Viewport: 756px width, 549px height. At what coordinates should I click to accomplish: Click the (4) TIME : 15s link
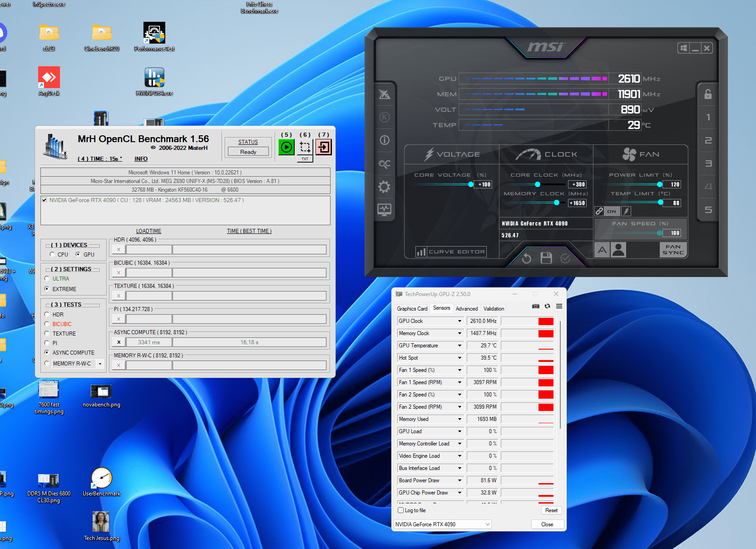[100, 159]
